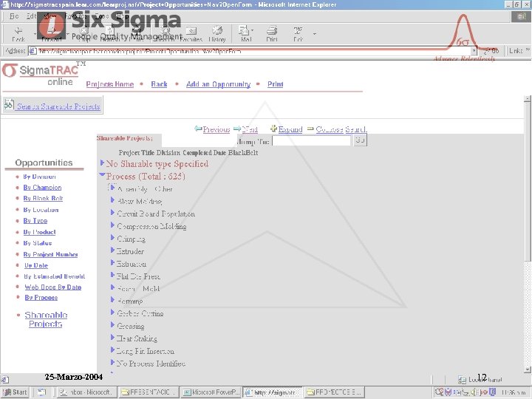Click the Expand plus icon
The width and height of the screenshot is (532, 399).
tap(273, 129)
